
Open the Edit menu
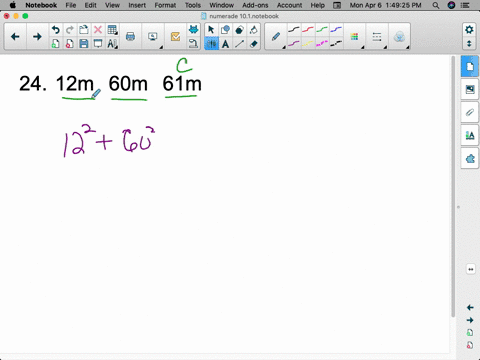pyautogui.click(x=90, y=5)
